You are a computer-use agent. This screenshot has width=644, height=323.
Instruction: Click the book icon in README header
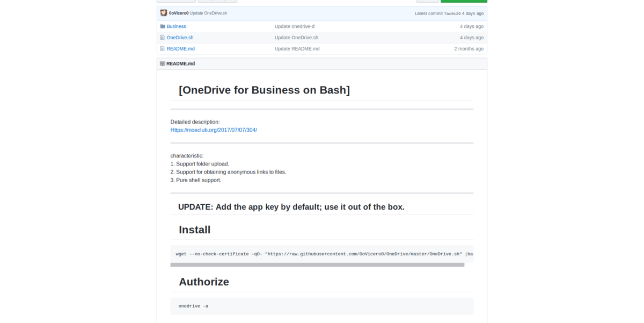163,63
